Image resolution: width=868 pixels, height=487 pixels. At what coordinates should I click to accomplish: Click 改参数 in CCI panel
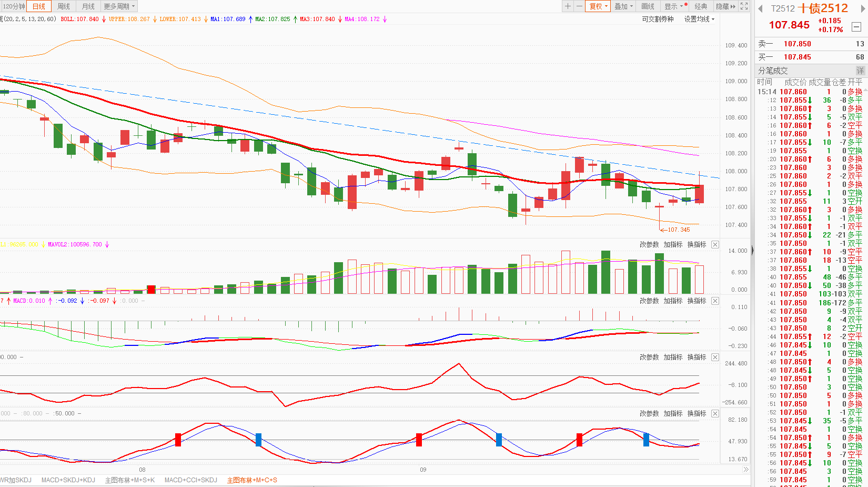[649, 357]
